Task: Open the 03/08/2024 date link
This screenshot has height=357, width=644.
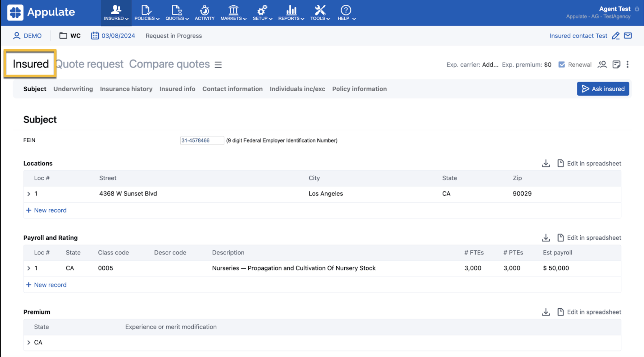Action: point(118,36)
